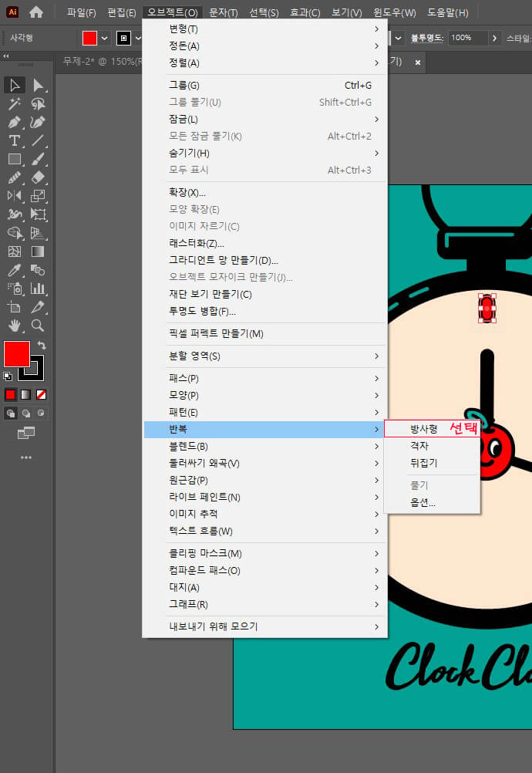This screenshot has height=773, width=532.
Task: Select the Artboard tool
Action: (15, 307)
